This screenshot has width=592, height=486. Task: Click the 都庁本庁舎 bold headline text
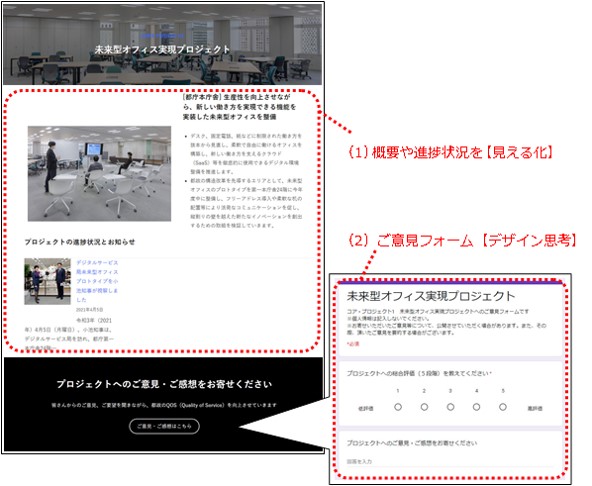coord(239,107)
